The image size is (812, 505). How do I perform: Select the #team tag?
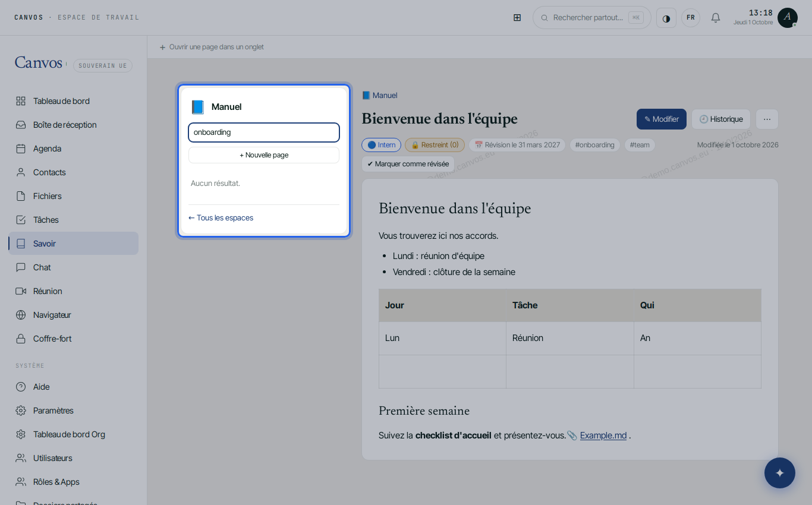tap(640, 145)
